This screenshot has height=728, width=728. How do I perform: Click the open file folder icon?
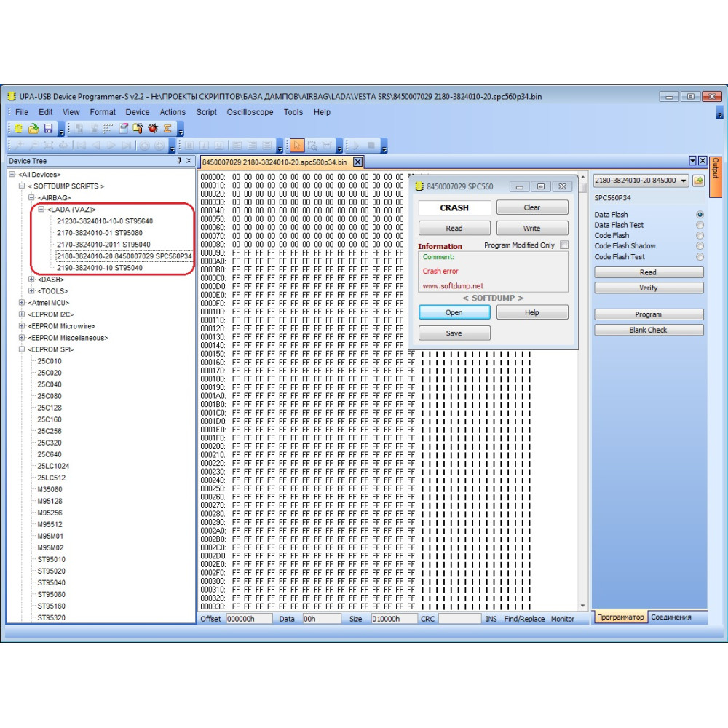(33, 129)
